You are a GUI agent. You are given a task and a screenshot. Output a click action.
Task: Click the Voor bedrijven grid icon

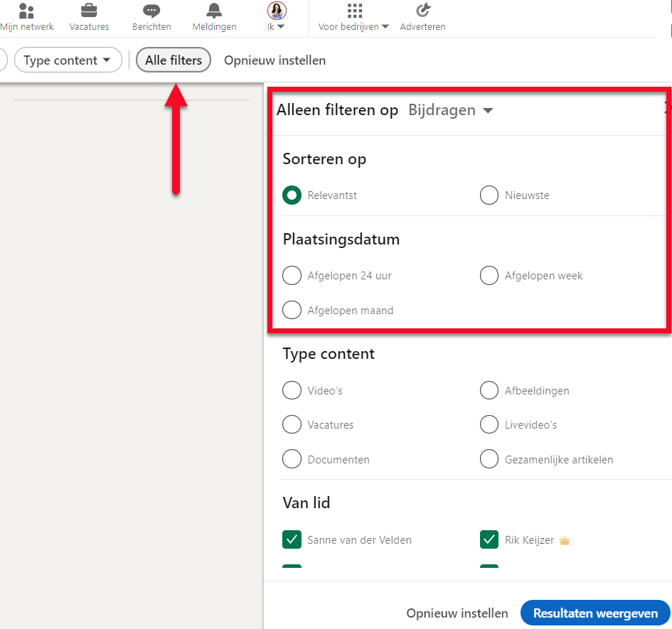click(x=355, y=10)
